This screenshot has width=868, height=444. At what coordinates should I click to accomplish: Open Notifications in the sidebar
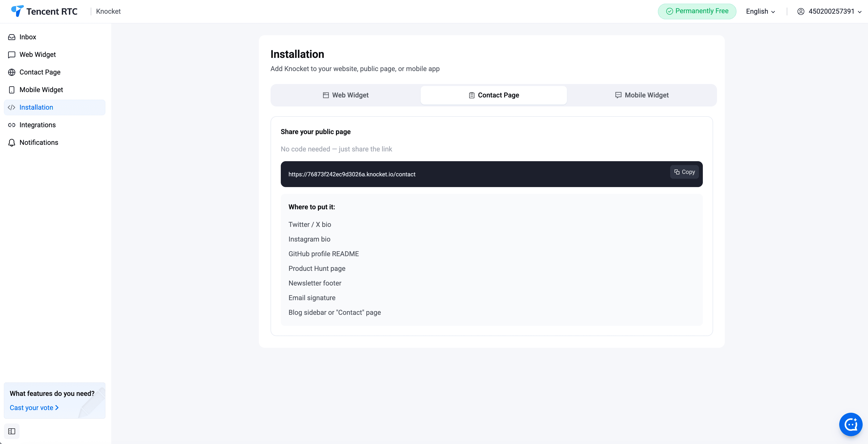[55, 142]
